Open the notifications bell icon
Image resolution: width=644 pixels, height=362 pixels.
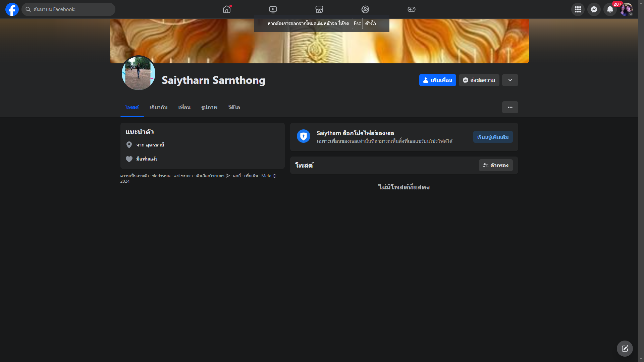(x=610, y=9)
